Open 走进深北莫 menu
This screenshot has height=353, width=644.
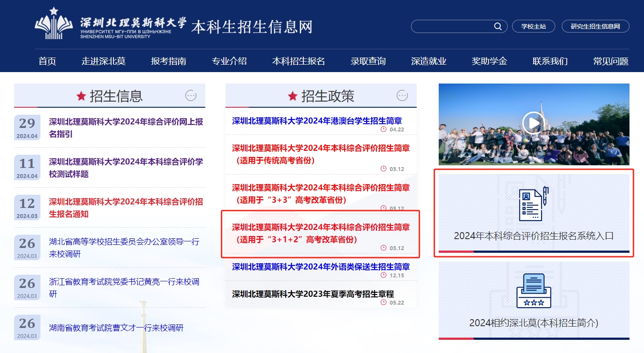pos(104,61)
